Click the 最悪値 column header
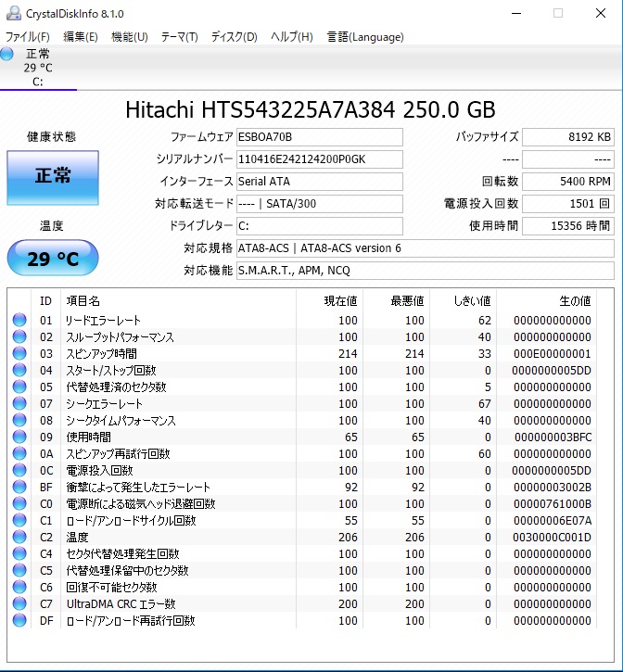Viewport: 623px width, 672px height. tap(396, 301)
